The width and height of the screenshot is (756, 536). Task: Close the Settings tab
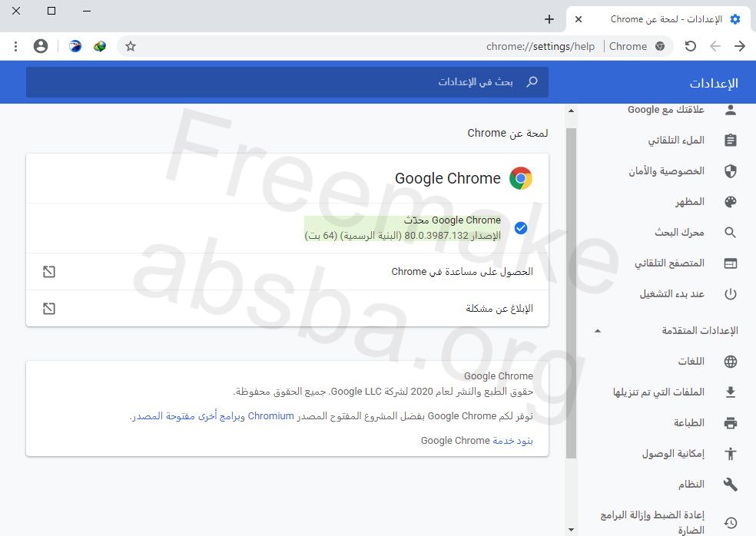point(579,19)
